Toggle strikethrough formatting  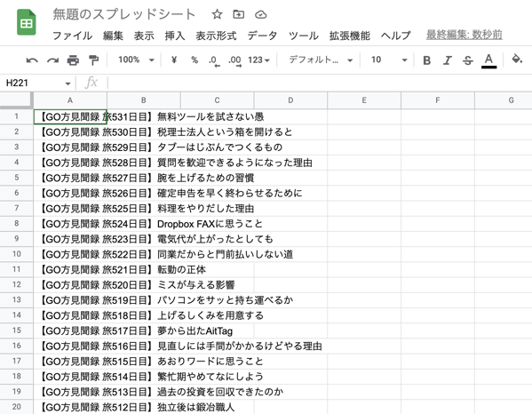click(x=467, y=60)
